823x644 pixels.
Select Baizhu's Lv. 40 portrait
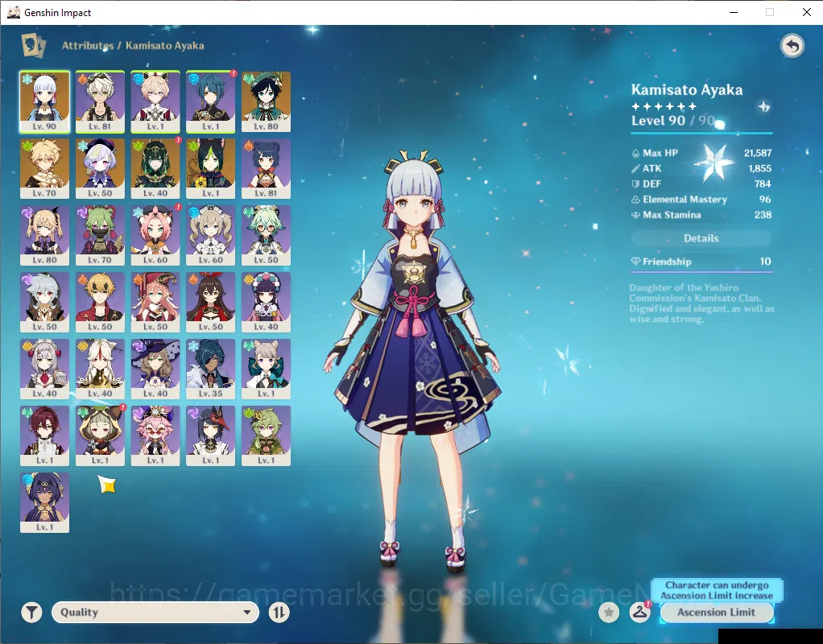point(155,168)
